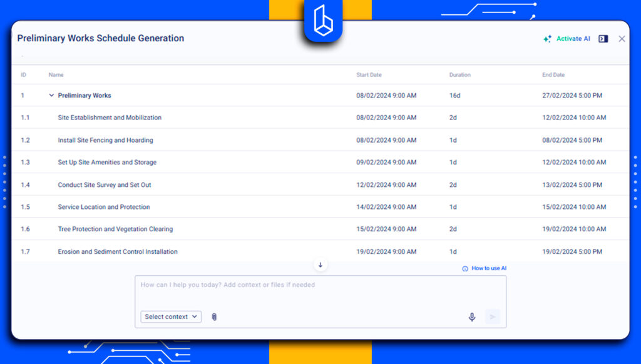Click the Start Date column header
The image size is (641, 364).
coord(369,75)
